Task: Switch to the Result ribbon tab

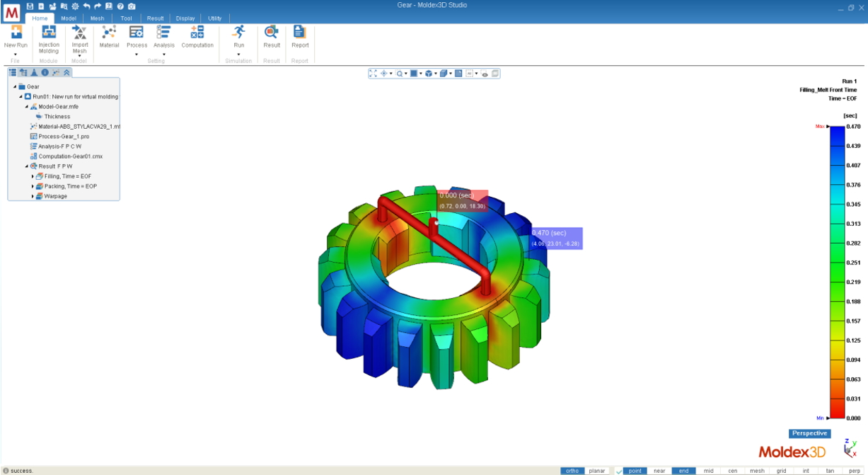Action: tap(156, 18)
